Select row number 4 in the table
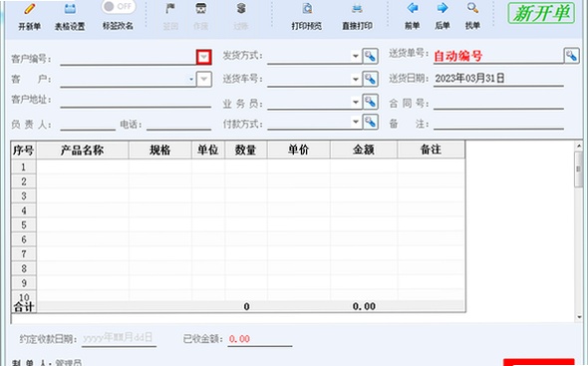Viewport: 588px width, 366px height. pyautogui.click(x=24, y=210)
